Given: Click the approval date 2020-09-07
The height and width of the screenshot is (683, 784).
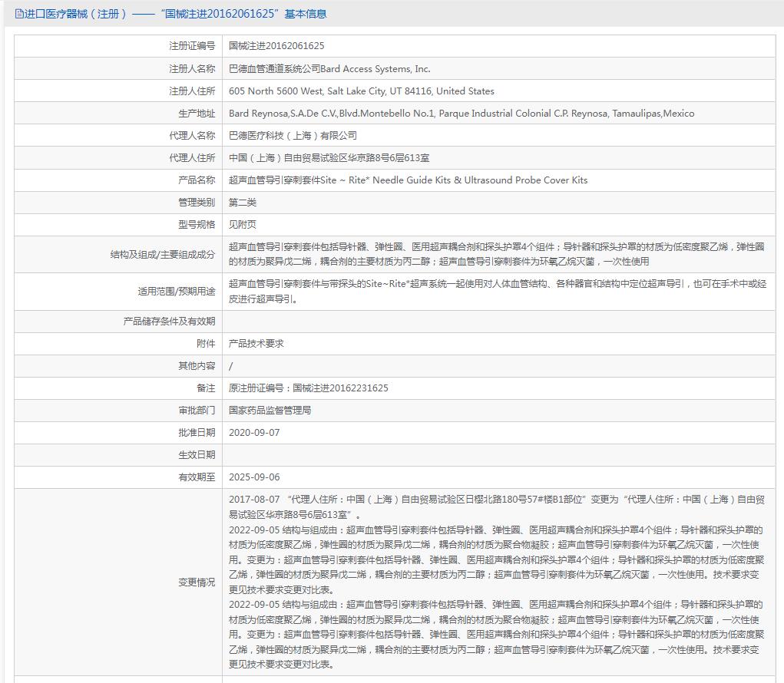Looking at the screenshot, I should coord(254,433).
